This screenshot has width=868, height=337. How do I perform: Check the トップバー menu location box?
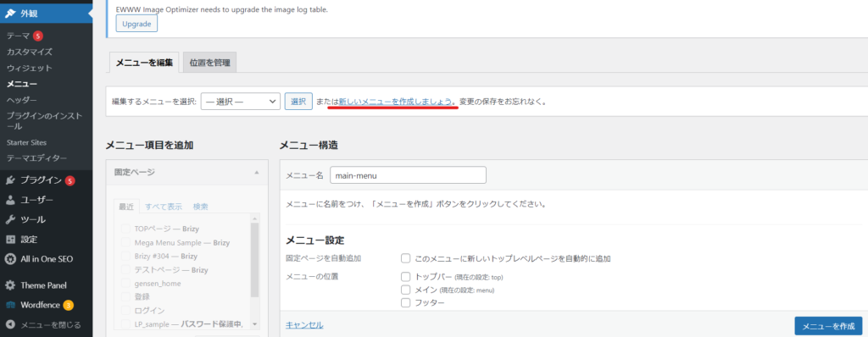click(x=406, y=277)
